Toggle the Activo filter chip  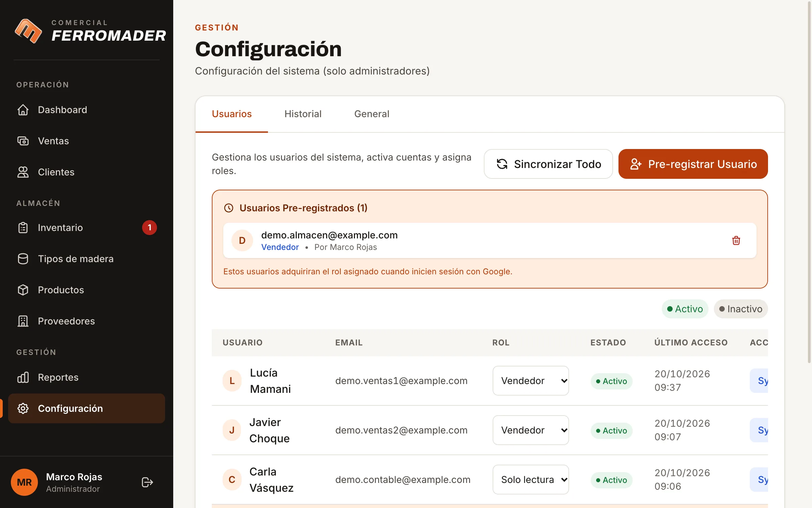click(685, 309)
